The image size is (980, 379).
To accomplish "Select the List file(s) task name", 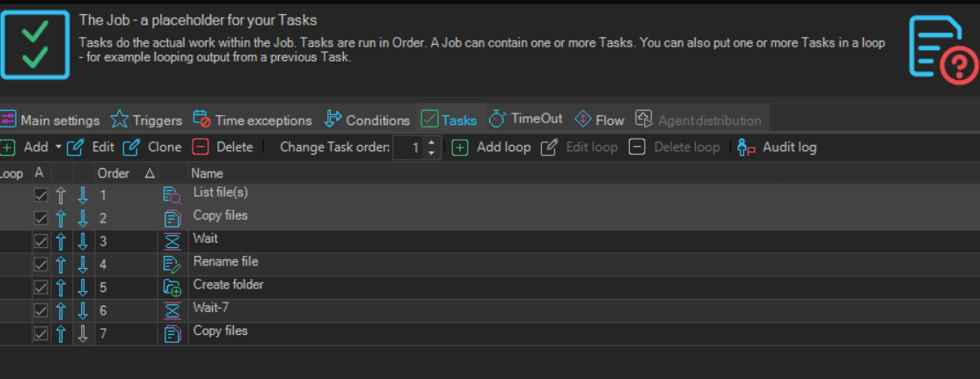I will [x=221, y=193].
